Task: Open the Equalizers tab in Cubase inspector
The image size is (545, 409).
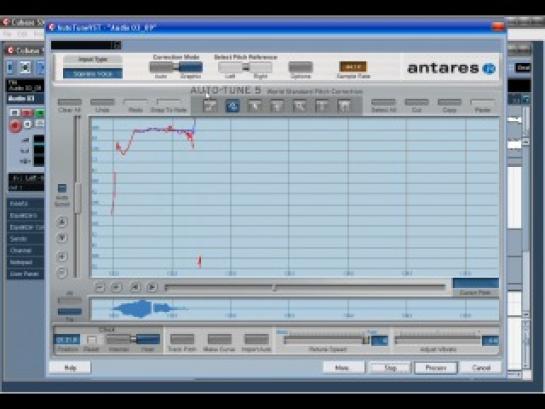Action: tap(25, 215)
